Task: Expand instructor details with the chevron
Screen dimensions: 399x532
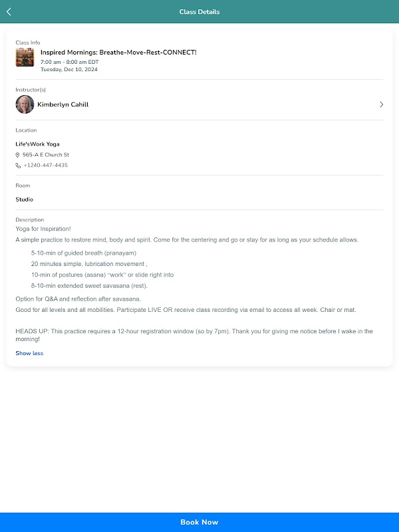Action: tap(381, 104)
